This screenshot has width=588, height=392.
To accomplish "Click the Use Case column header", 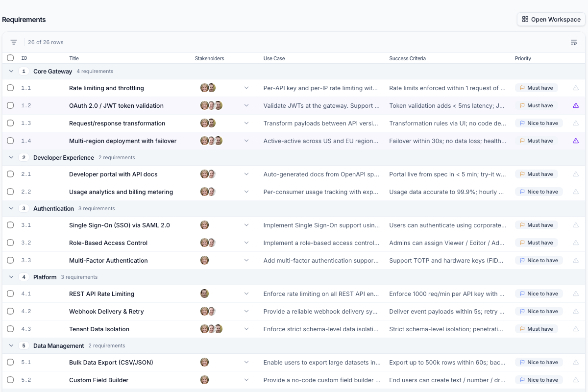I will 274,58.
